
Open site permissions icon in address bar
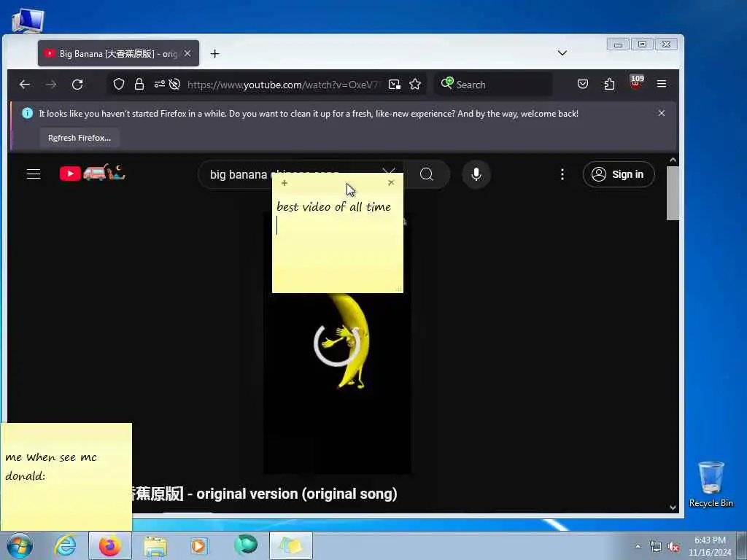(x=160, y=85)
